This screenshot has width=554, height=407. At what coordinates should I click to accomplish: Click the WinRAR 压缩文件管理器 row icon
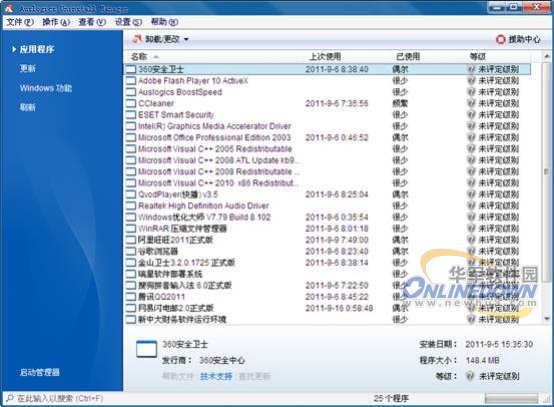point(131,229)
